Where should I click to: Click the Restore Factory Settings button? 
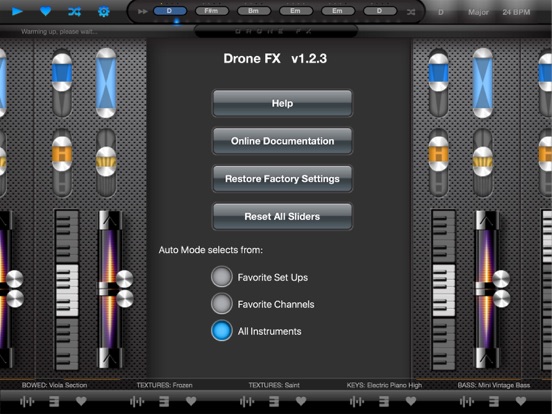pyautogui.click(x=282, y=178)
